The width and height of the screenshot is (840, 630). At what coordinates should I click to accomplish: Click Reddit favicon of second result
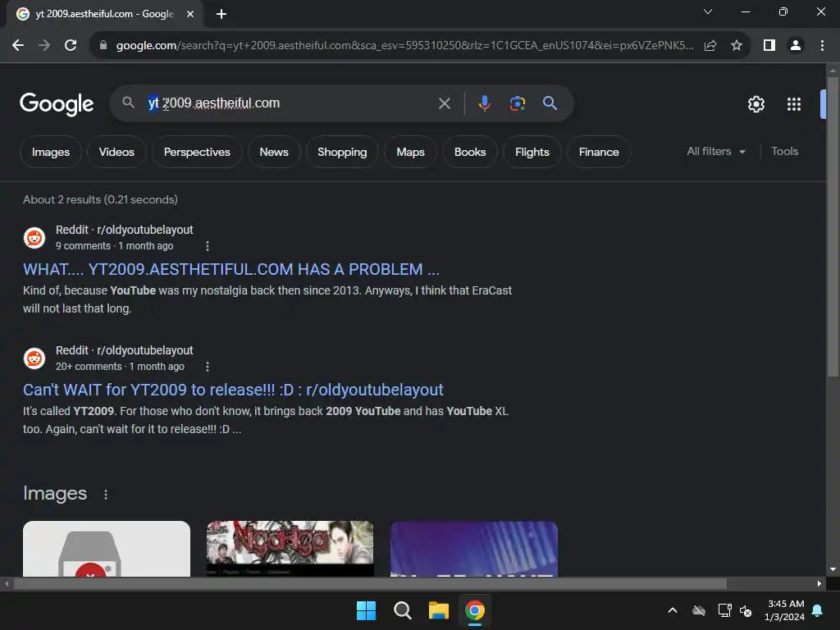point(34,358)
